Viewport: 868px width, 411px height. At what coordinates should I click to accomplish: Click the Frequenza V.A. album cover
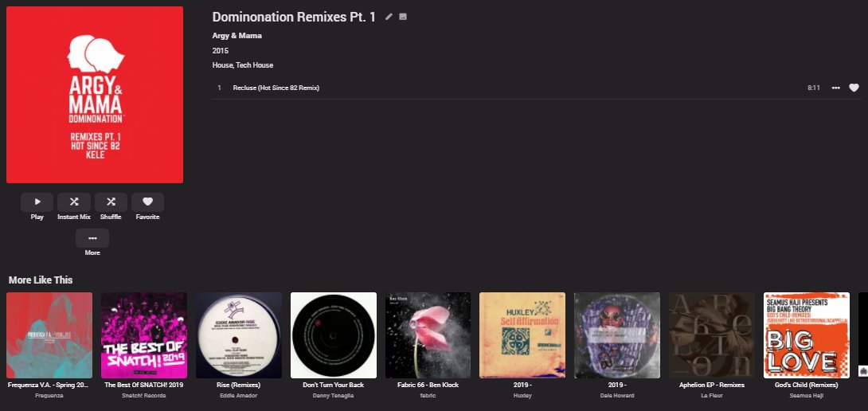pos(49,335)
